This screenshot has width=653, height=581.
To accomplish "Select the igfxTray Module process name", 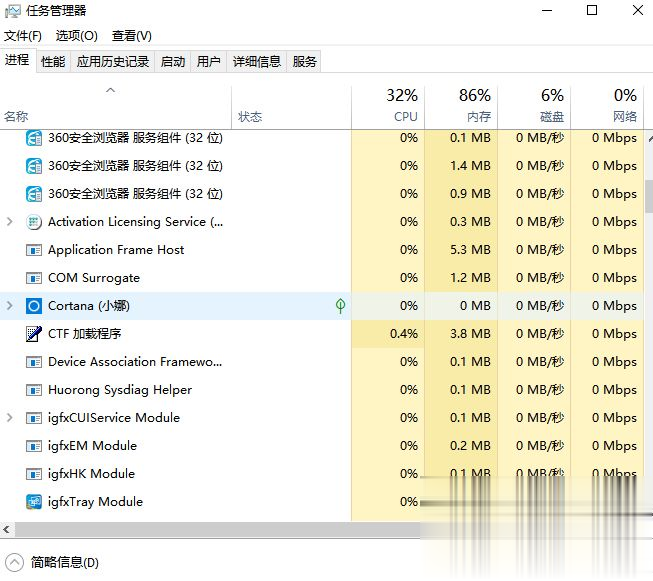I will point(95,502).
